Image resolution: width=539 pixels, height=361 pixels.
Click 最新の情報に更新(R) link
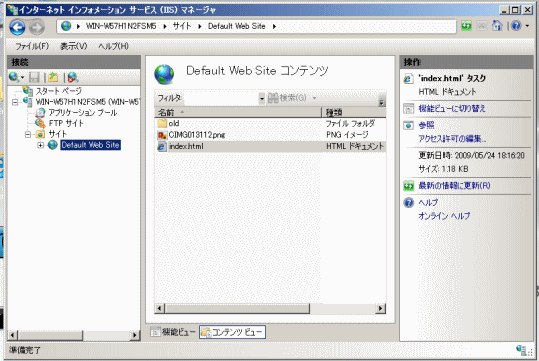pyautogui.click(x=454, y=186)
